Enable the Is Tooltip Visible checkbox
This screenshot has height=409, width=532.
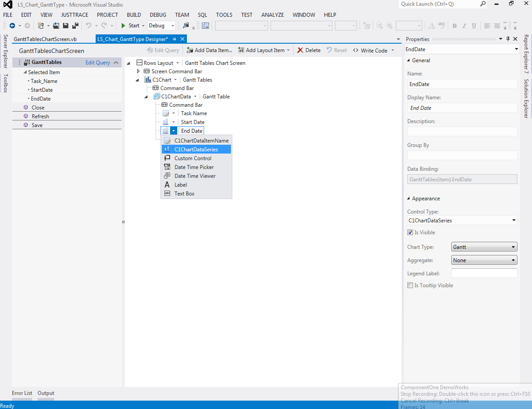(x=410, y=285)
